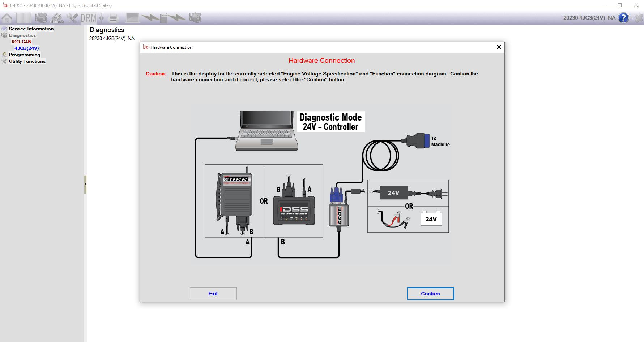Viewport: 644px width, 342px height.
Task: Click the Reflash lightning toolbar icon
Action: coord(57,18)
